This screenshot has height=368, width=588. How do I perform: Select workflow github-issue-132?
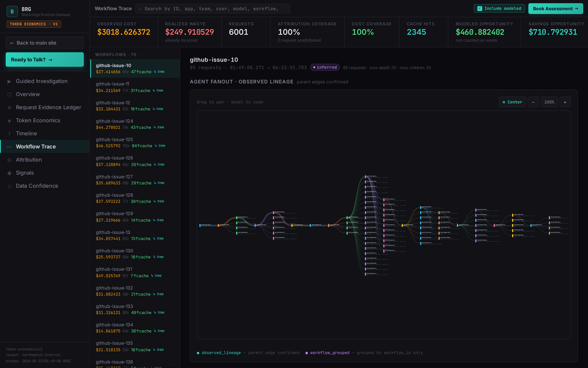click(135, 291)
